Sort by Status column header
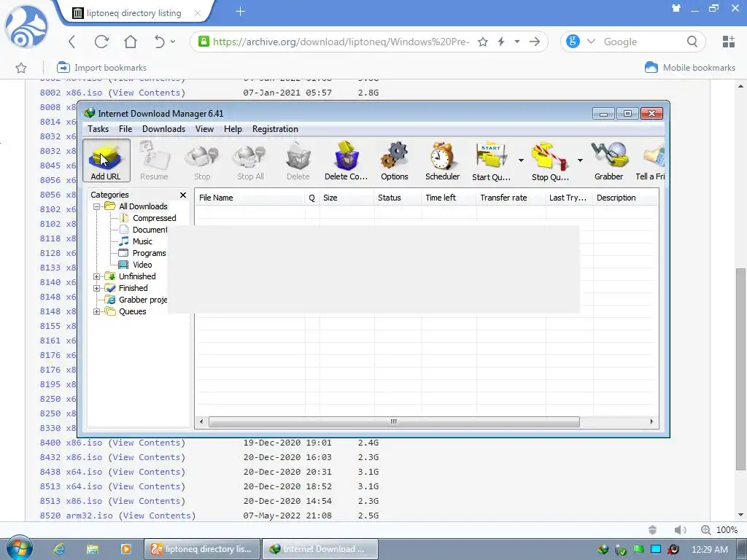This screenshot has height=560, width=747. tap(398, 198)
